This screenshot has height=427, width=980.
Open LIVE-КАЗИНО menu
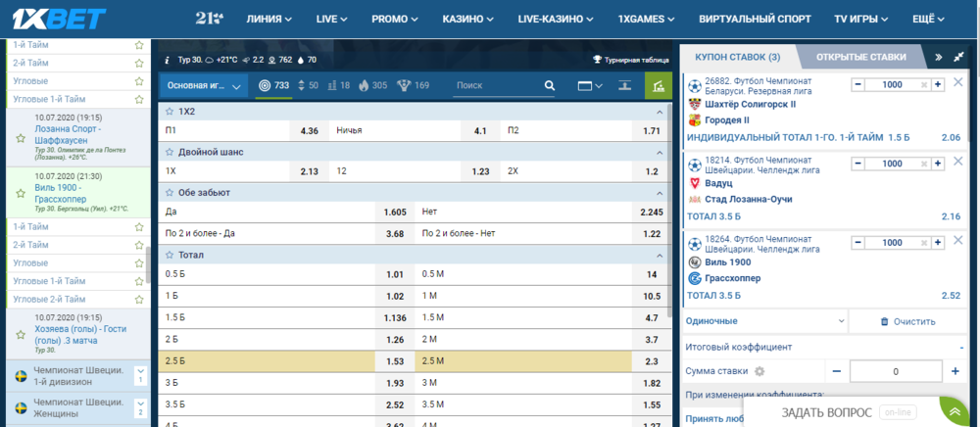(556, 19)
